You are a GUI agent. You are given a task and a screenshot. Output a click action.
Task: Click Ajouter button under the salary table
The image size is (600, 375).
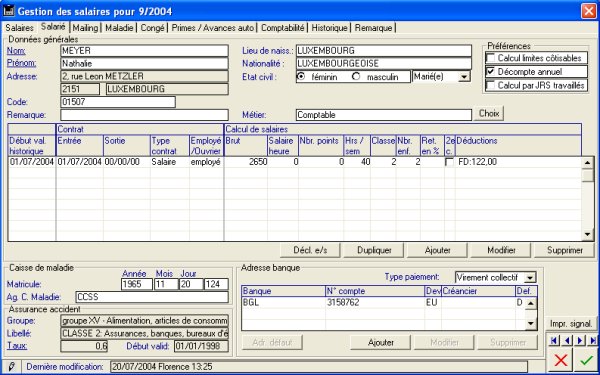(437, 250)
